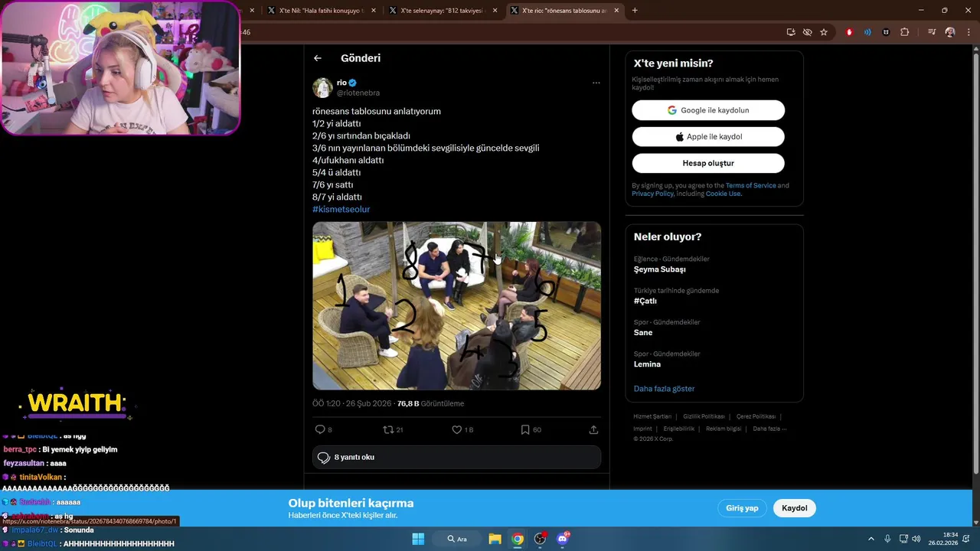Viewport: 980px width, 551px height.
Task: Open rio's profile avatar
Action: (322, 87)
